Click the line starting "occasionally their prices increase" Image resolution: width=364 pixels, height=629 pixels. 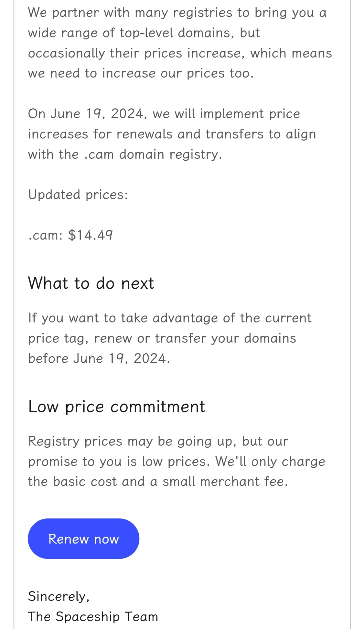click(180, 53)
